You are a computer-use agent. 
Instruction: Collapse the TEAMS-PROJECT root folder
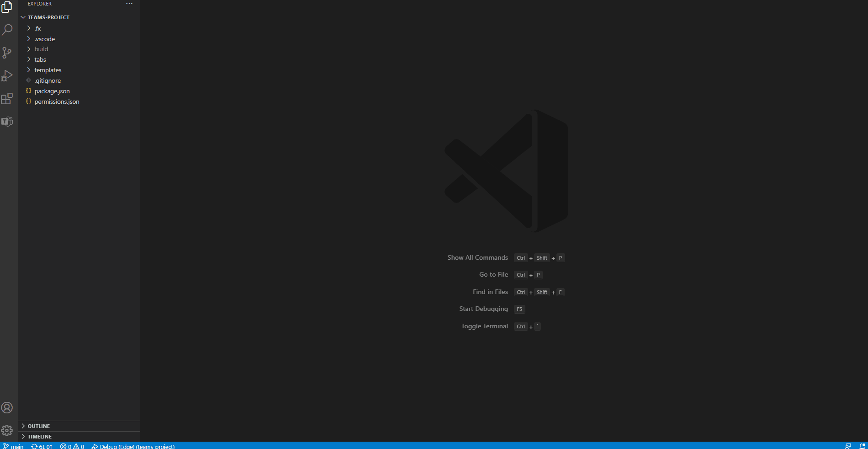[48, 17]
